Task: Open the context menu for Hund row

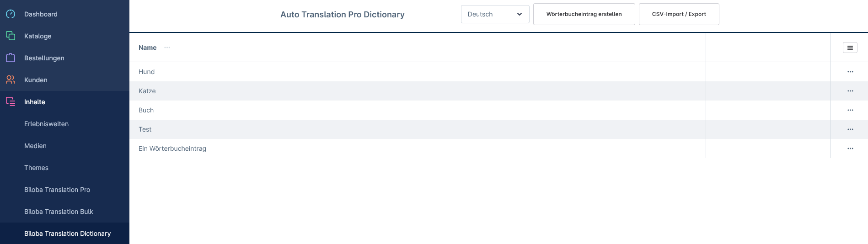Action: [850, 72]
